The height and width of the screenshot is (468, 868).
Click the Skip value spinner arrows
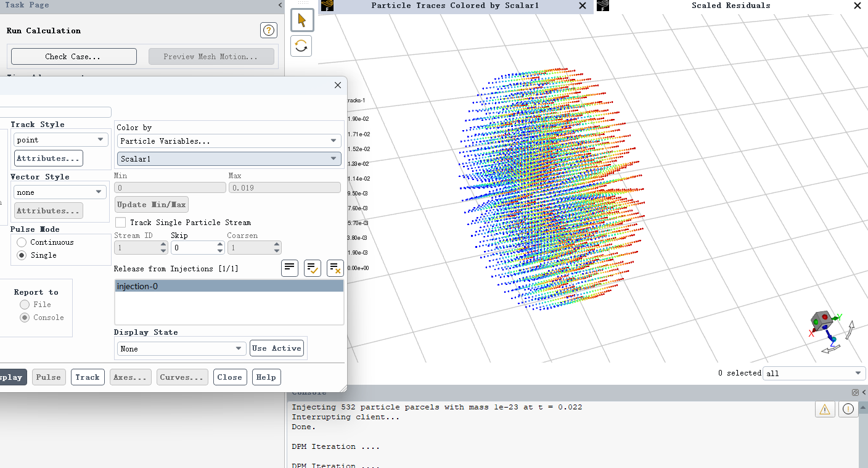(220, 247)
